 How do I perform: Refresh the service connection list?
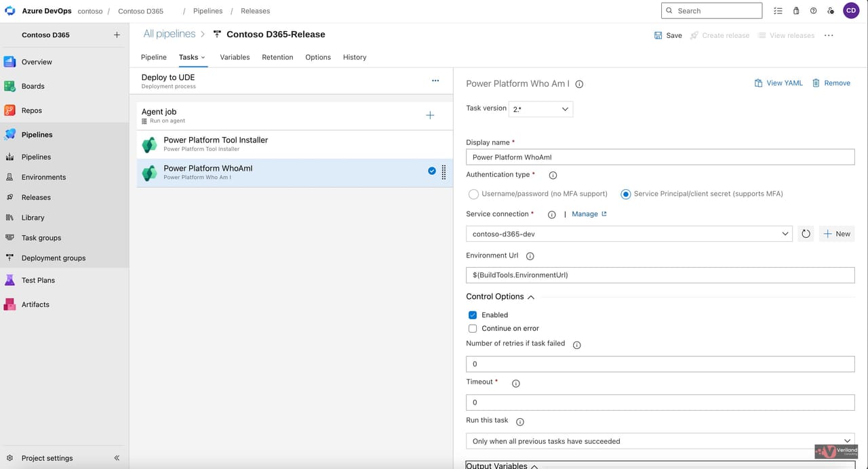[806, 234]
